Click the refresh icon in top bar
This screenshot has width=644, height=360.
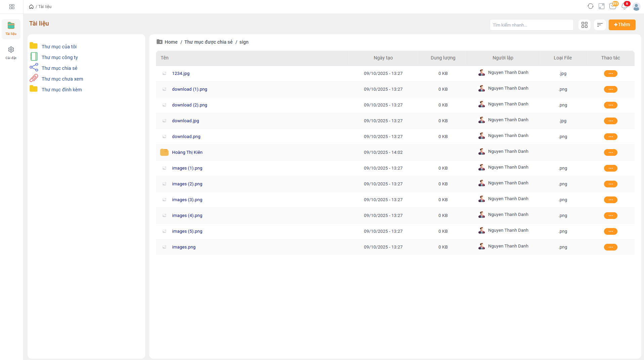[x=590, y=6]
